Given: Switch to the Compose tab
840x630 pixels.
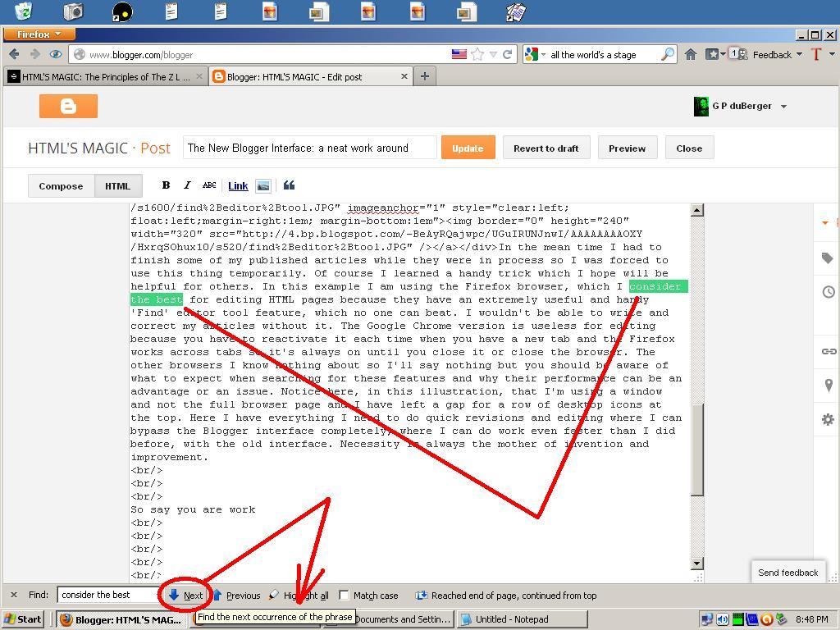Looking at the screenshot, I should click(x=60, y=185).
